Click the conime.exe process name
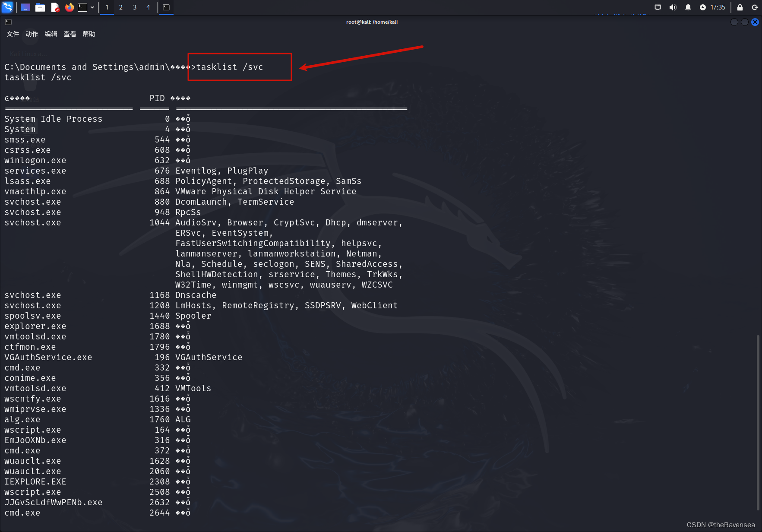Viewport: 762px width, 532px height. click(x=30, y=378)
